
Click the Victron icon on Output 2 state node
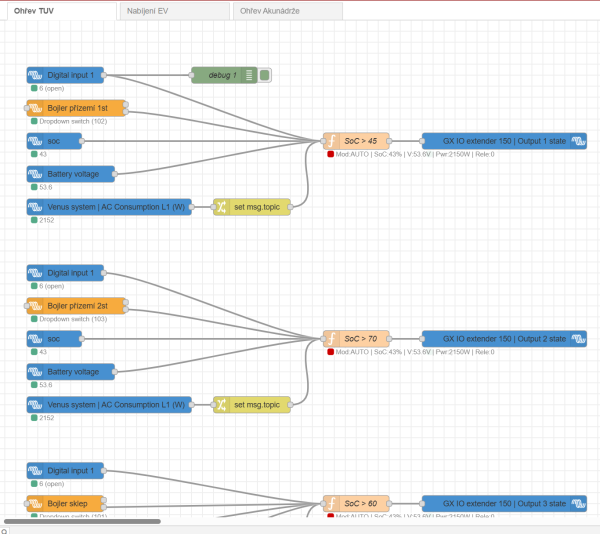tap(578, 339)
